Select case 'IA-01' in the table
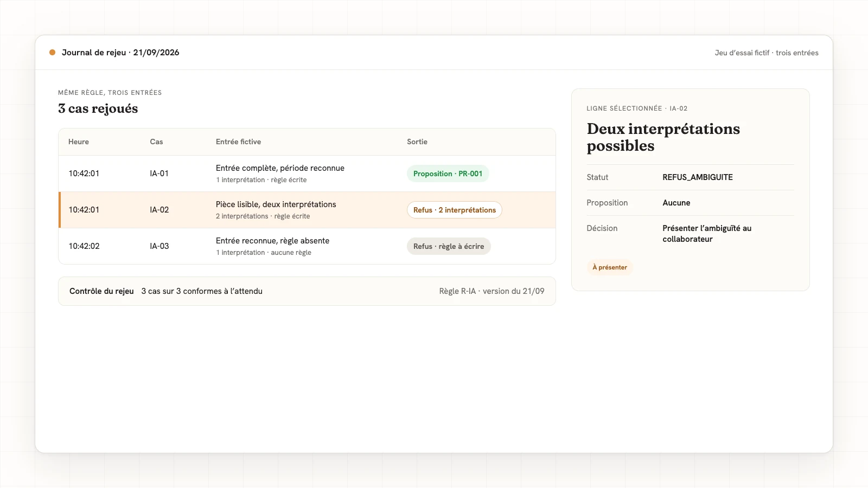Image resolution: width=868 pixels, height=488 pixels. 159,174
